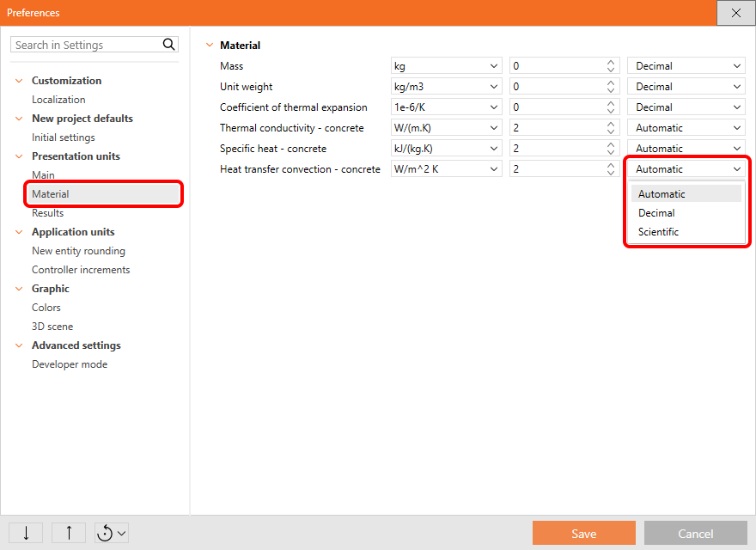The image size is (756, 550).
Task: Open the Results settings page
Action: click(x=48, y=213)
